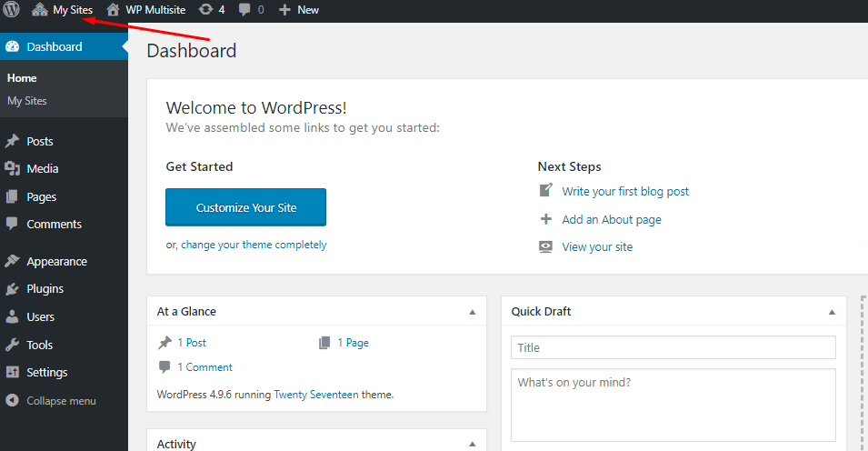The width and height of the screenshot is (868, 451).
Task: Collapse the At a Glance panel
Action: 473,312
